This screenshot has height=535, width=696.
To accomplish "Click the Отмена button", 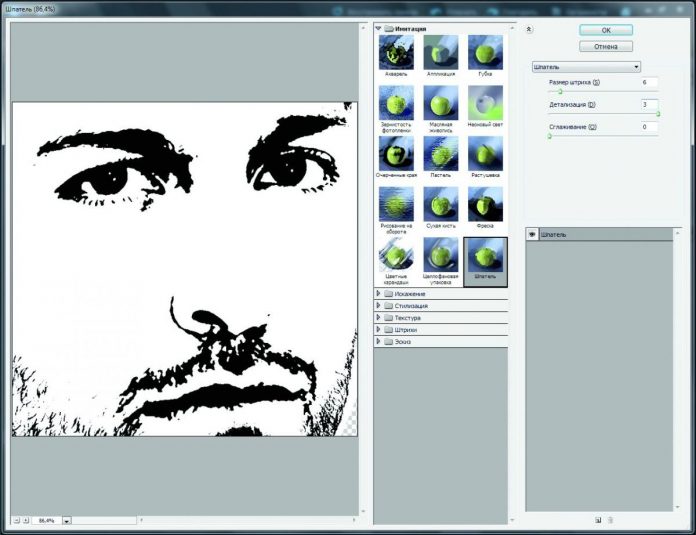I will (606, 46).
